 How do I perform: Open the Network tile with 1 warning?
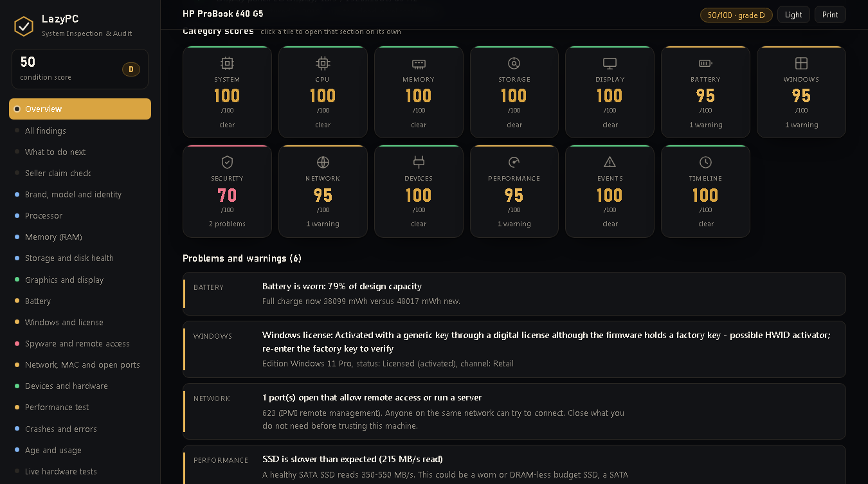click(323, 192)
